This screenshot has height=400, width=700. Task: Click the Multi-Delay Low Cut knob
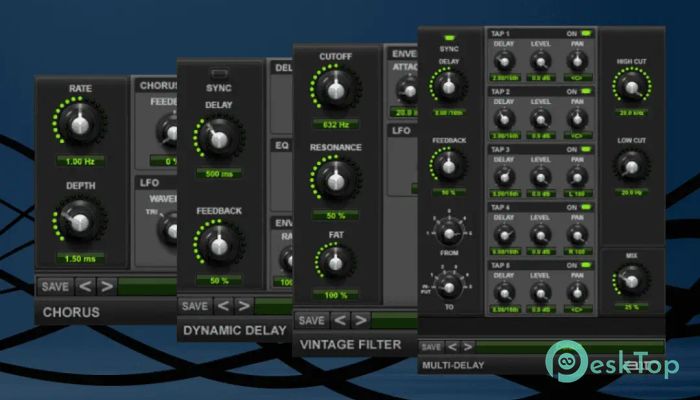[630, 164]
